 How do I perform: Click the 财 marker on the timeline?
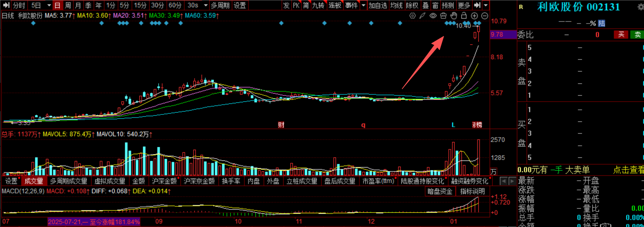click(x=281, y=125)
